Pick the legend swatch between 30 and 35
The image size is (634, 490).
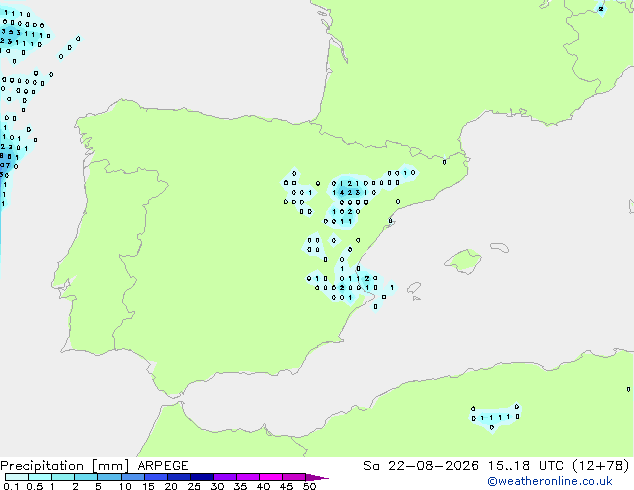tap(224, 477)
